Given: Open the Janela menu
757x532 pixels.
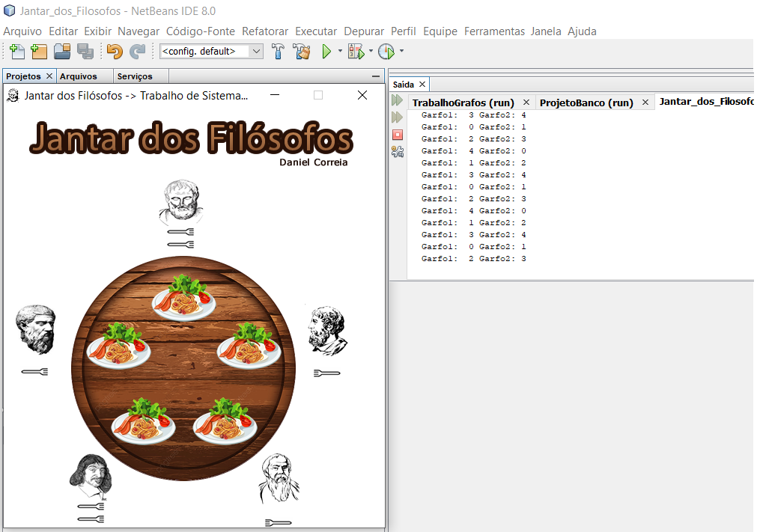Looking at the screenshot, I should point(546,31).
